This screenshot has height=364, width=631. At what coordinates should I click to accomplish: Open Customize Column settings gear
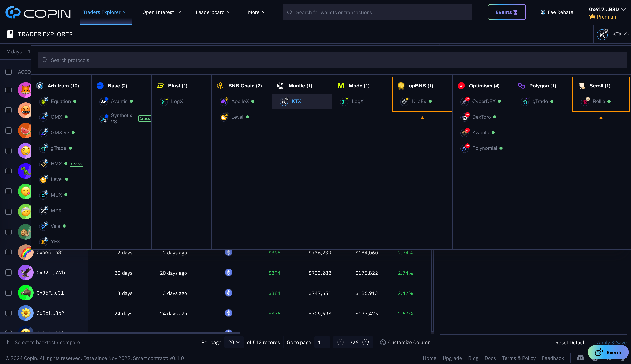pos(383,342)
